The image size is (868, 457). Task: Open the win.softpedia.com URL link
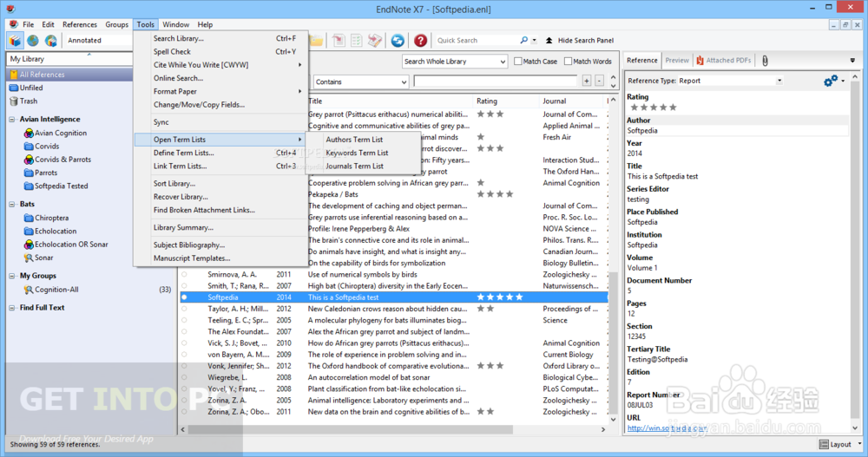[667, 428]
